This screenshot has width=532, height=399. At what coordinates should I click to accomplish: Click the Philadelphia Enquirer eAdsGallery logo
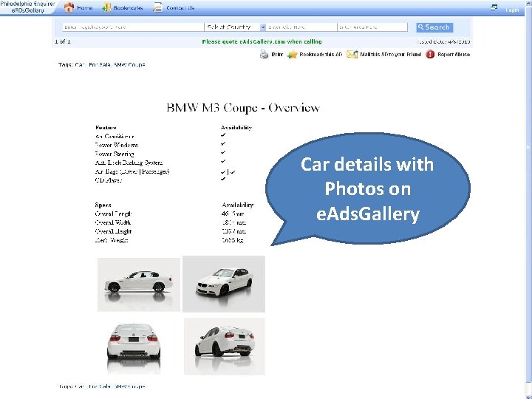pos(27,7)
